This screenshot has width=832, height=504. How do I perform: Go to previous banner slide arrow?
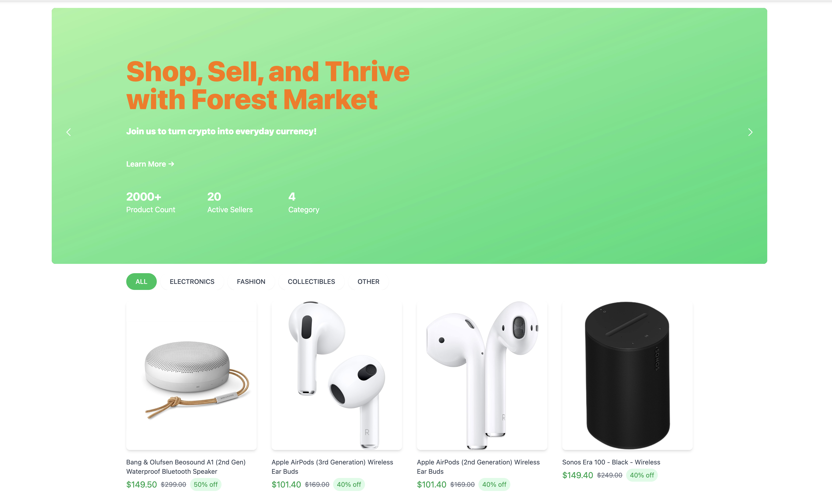pyautogui.click(x=68, y=132)
